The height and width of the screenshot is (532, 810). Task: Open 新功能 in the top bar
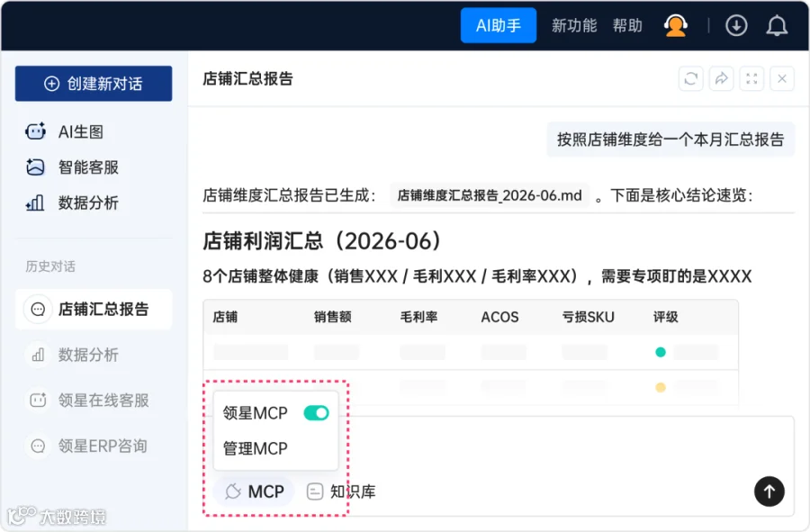point(574,25)
